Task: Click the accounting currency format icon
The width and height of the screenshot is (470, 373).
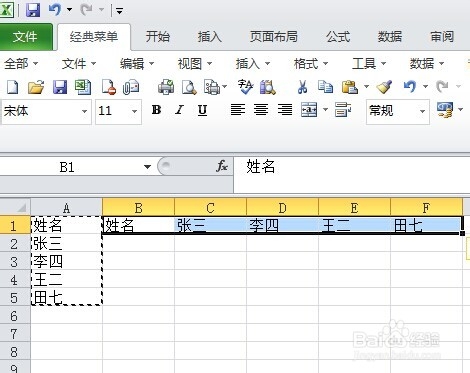Action: 445,110
